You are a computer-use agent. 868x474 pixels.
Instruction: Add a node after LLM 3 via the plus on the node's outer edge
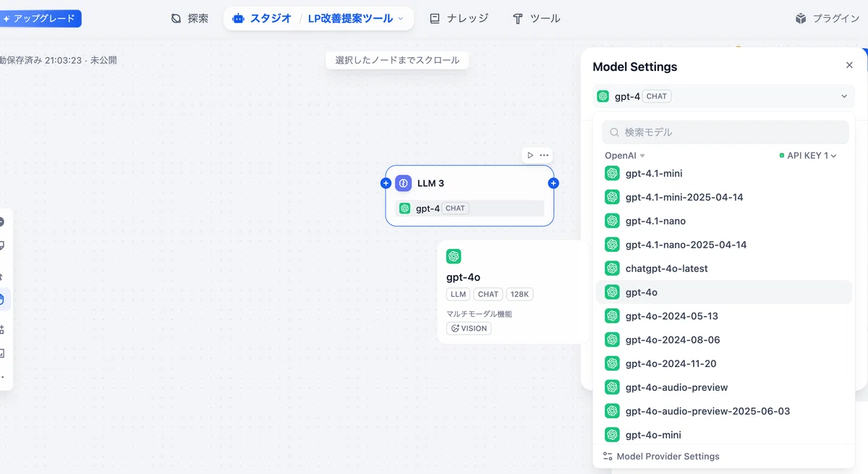[x=553, y=183]
